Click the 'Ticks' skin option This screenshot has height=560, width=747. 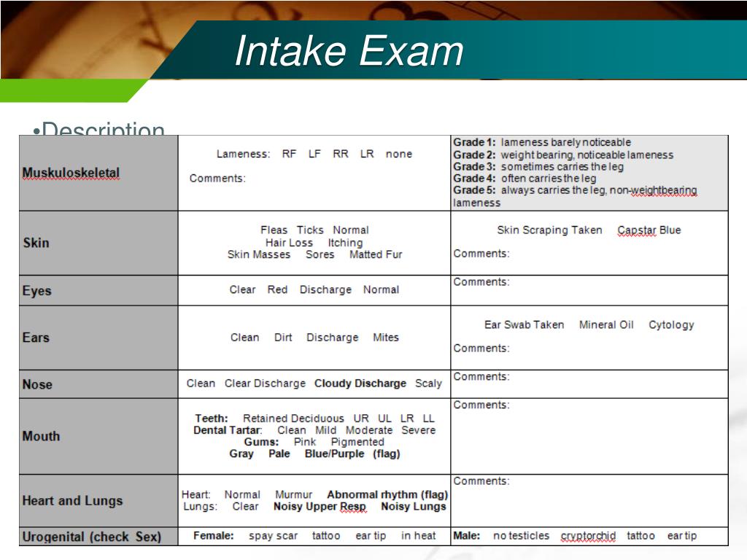[310, 230]
